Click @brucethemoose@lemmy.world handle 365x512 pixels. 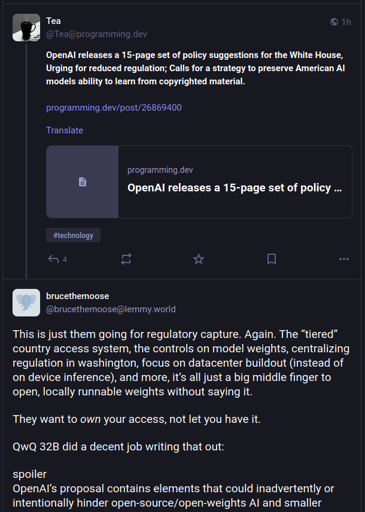(x=111, y=309)
